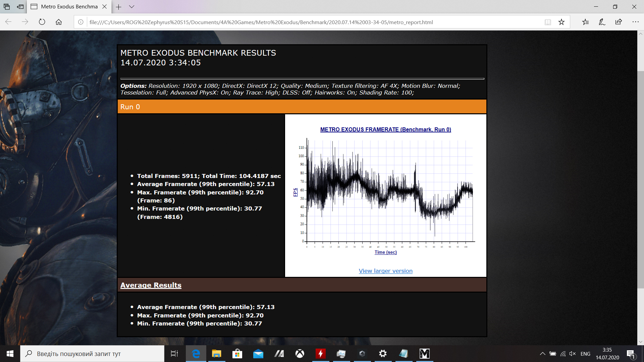This screenshot has height=362, width=644.
Task: Open the framerate chart title link
Action: click(x=385, y=129)
